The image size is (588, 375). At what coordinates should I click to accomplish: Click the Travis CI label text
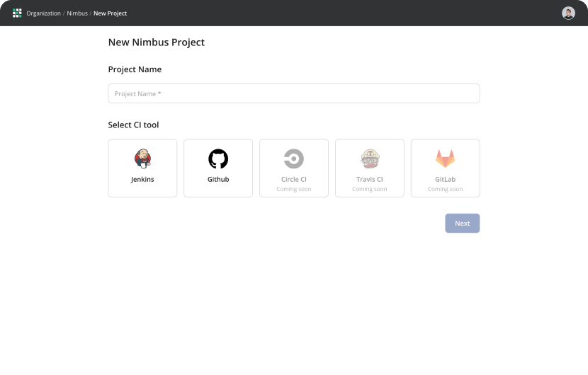(x=370, y=179)
